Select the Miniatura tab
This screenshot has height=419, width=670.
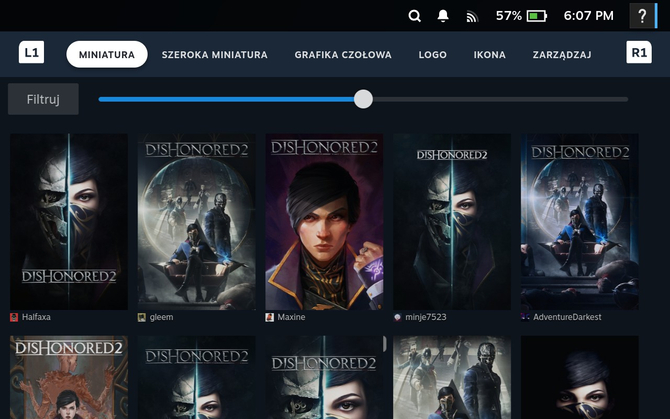[107, 54]
